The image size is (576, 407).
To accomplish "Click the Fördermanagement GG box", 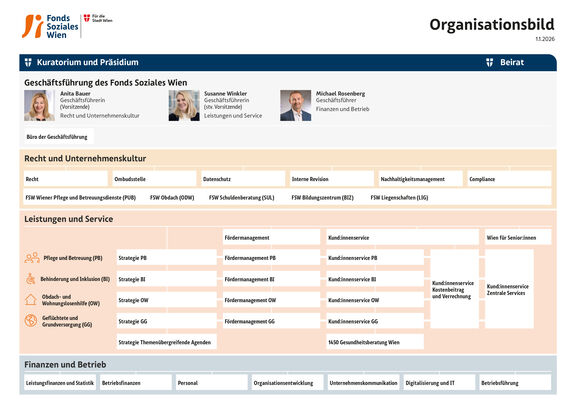I will click(271, 321).
